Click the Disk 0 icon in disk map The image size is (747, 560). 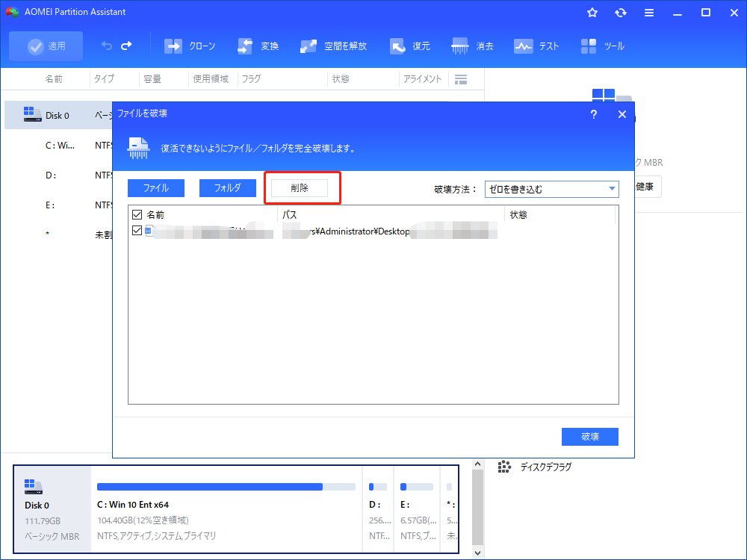(34, 487)
